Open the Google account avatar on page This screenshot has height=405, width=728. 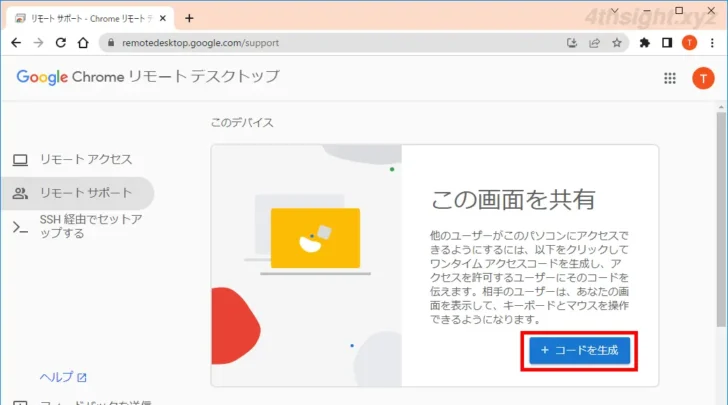[703, 78]
